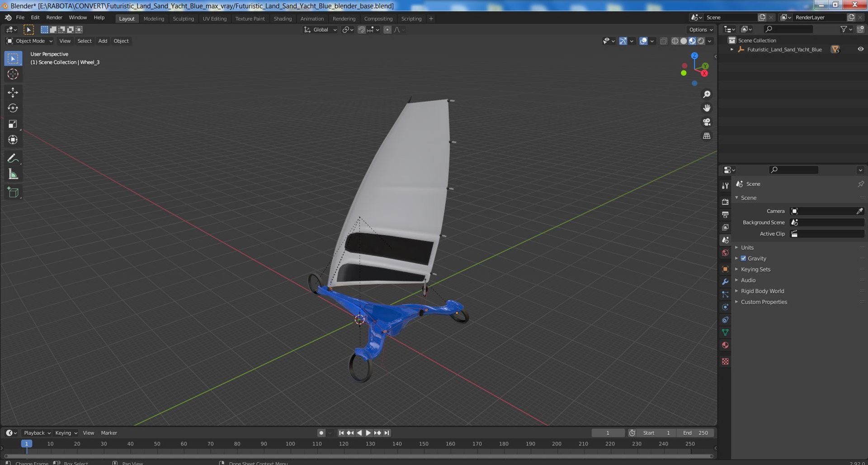Select the Add Cube tool
868x465 pixels.
(x=13, y=192)
